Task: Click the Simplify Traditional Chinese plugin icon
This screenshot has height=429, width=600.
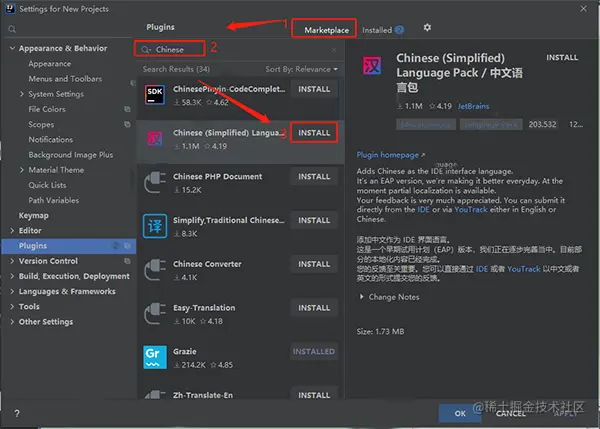Action: tap(155, 226)
